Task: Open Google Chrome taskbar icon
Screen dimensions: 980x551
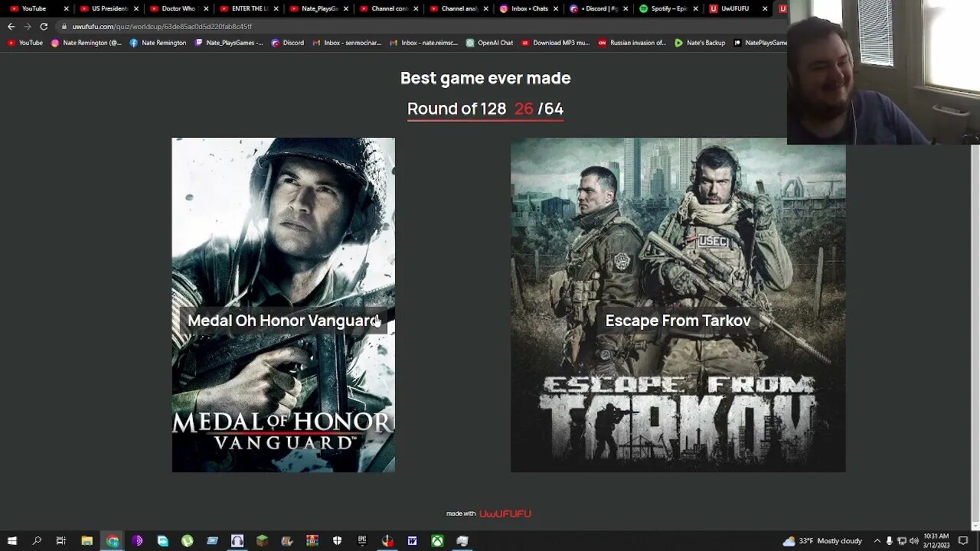Action: 113,541
